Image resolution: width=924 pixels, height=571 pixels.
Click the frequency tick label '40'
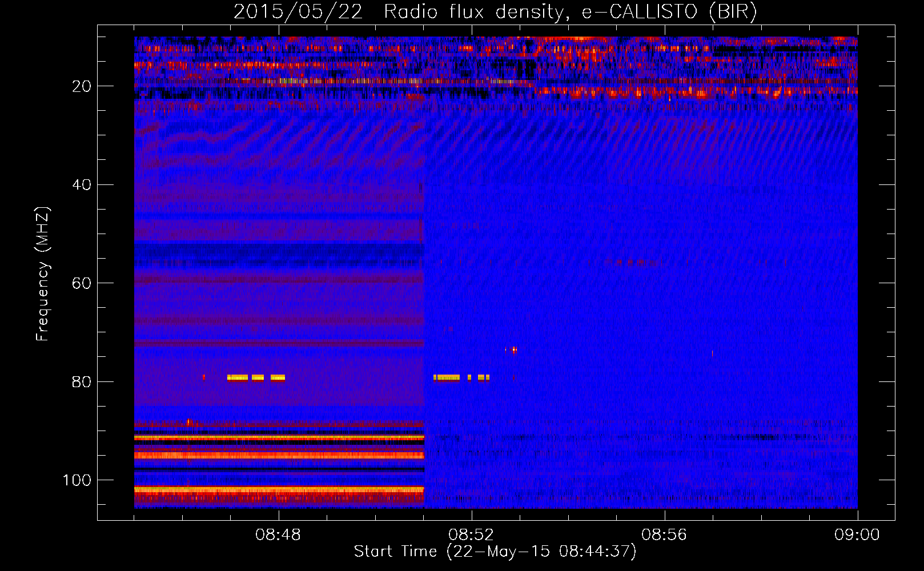(x=82, y=184)
